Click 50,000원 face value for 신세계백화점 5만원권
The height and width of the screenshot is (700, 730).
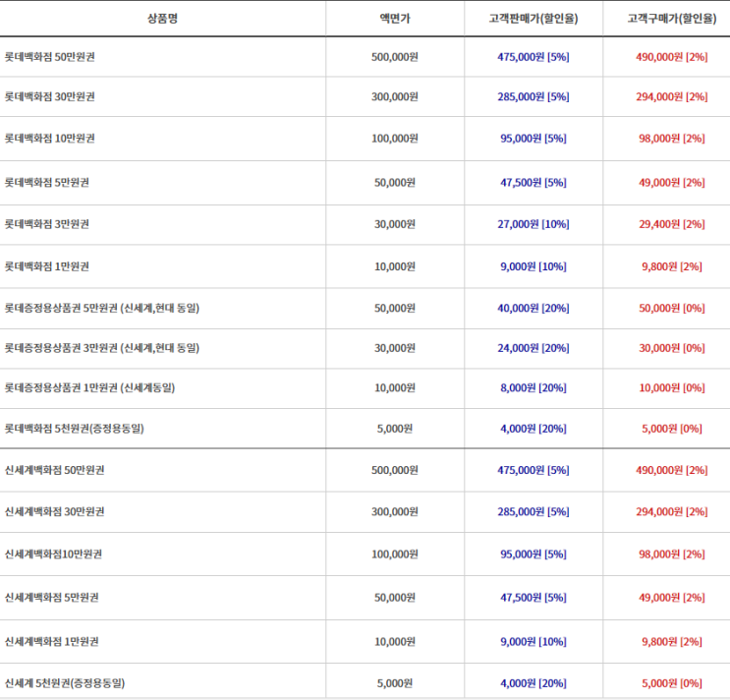pyautogui.click(x=395, y=598)
